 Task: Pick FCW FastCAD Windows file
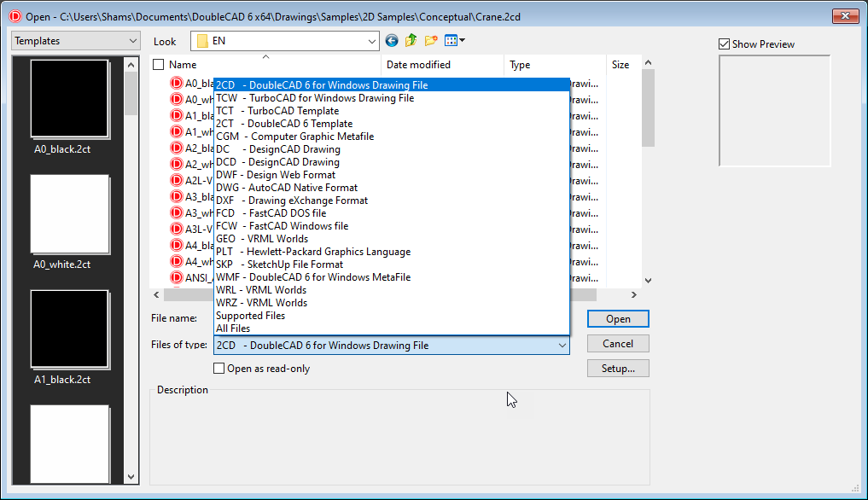point(392,225)
